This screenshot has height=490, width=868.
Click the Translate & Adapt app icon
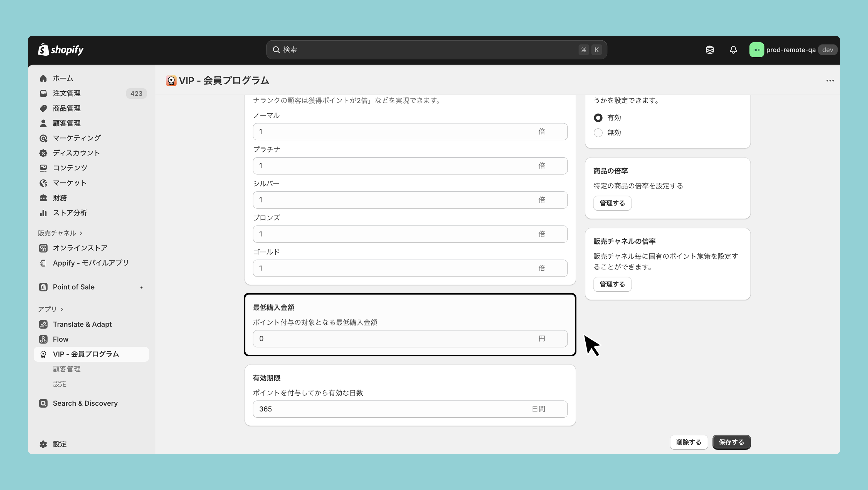tap(43, 324)
